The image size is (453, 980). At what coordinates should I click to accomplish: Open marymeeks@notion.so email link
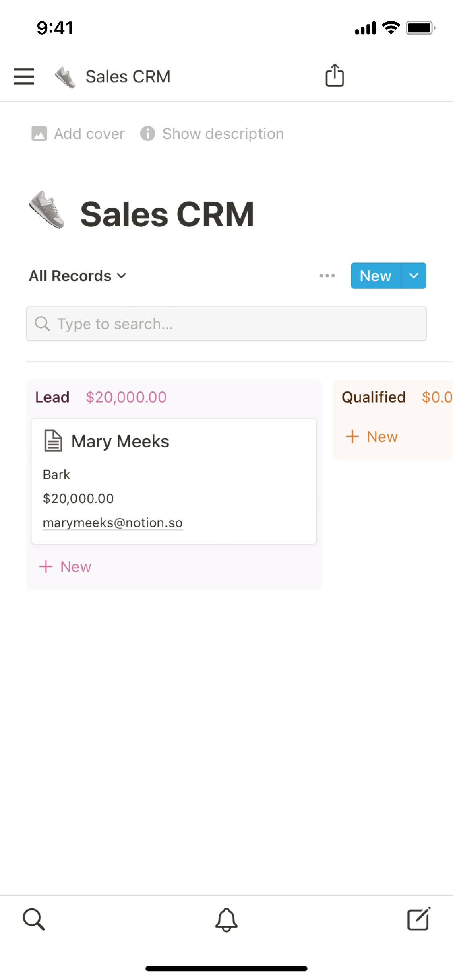(x=113, y=523)
